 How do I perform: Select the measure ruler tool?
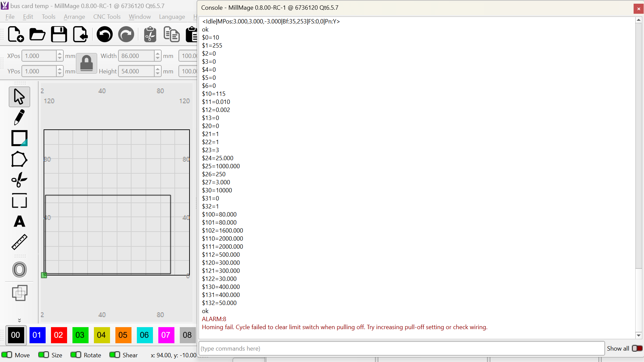click(19, 242)
